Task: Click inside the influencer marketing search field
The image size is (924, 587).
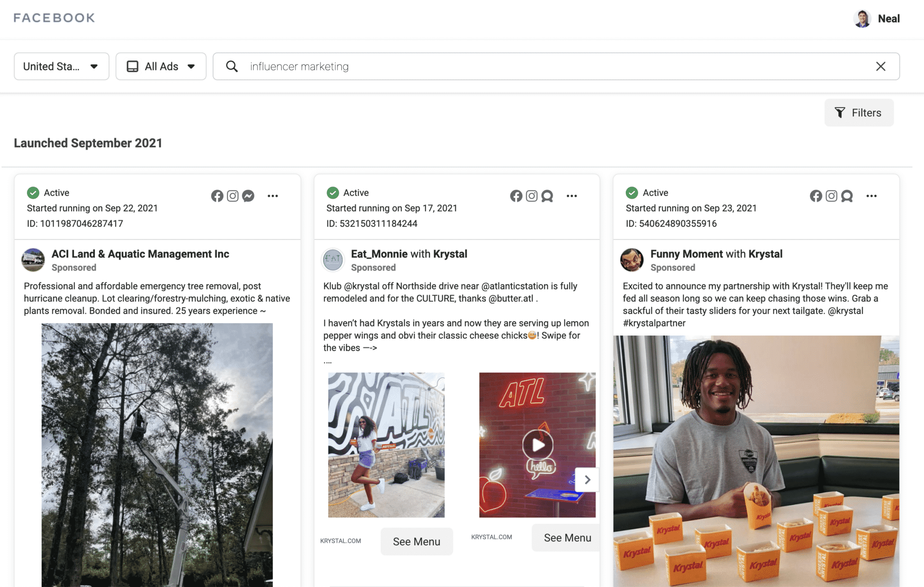Action: pos(556,66)
